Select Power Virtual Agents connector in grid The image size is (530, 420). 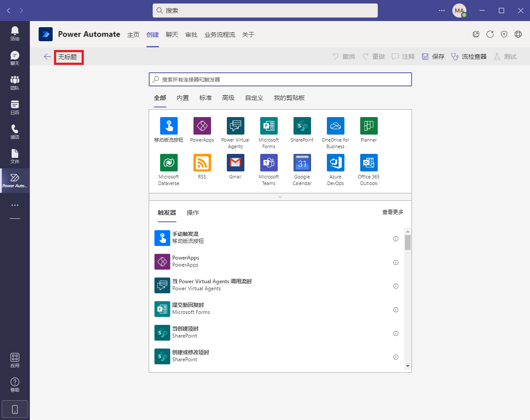pyautogui.click(x=236, y=126)
